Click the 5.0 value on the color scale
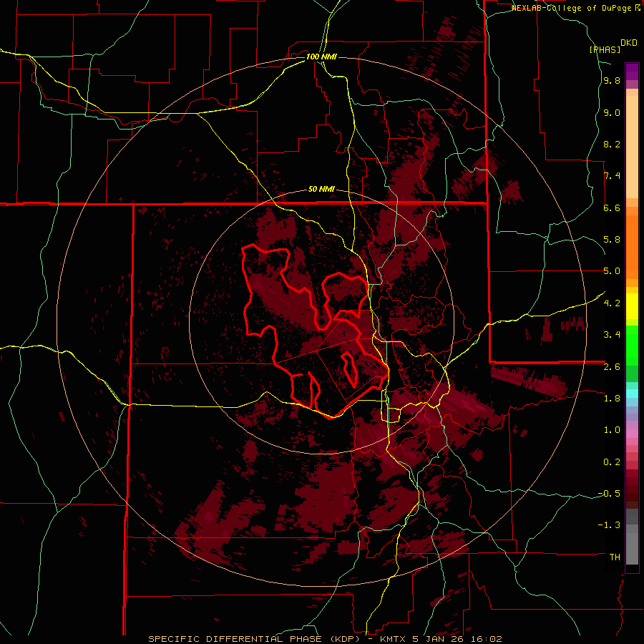 pos(612,271)
